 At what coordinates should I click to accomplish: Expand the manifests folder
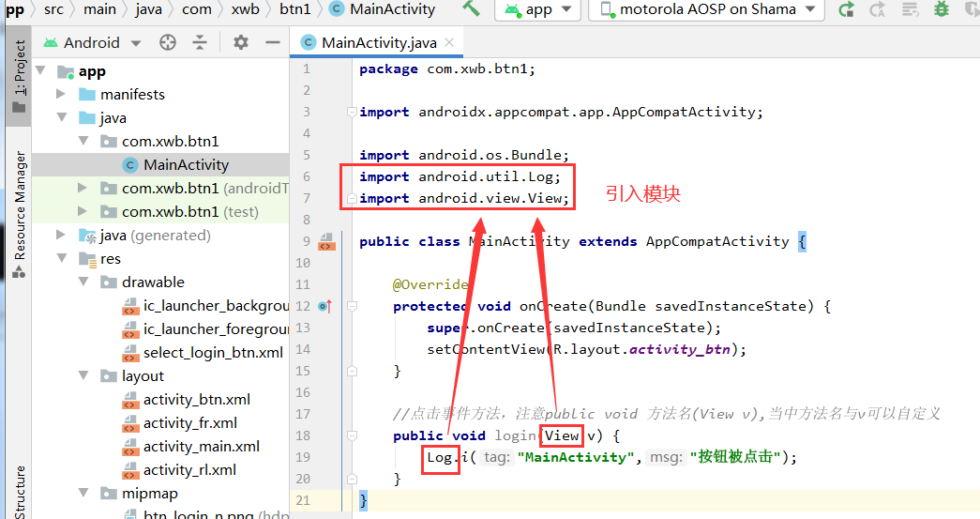61,95
